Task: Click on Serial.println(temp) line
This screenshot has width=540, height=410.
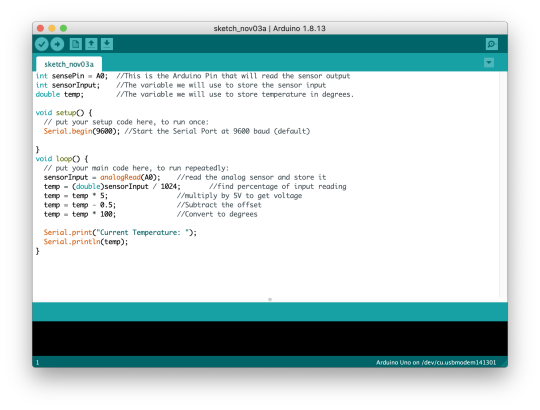Action: (86, 242)
